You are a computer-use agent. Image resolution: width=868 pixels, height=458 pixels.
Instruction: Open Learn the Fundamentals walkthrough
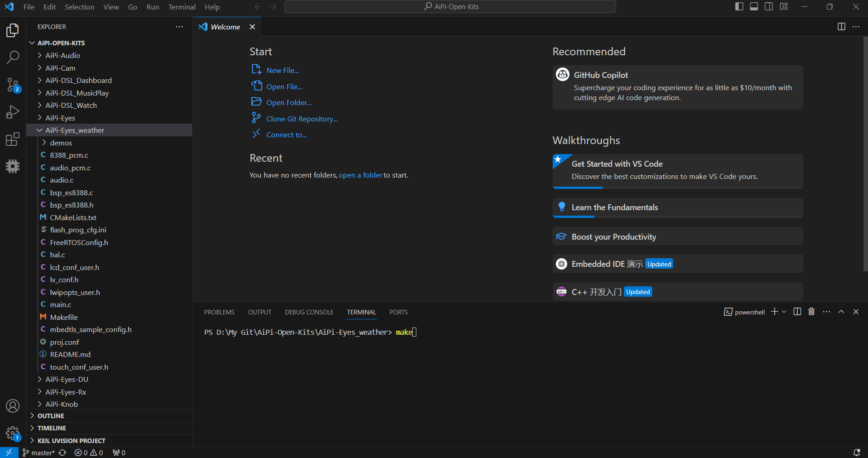(678, 207)
